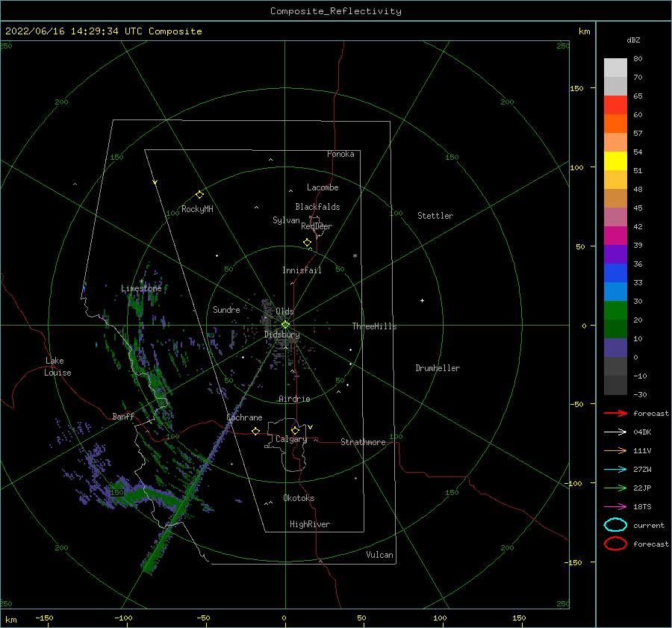Pick the red 60–65 dBZ swatch
The height and width of the screenshot is (628, 672).
point(615,105)
